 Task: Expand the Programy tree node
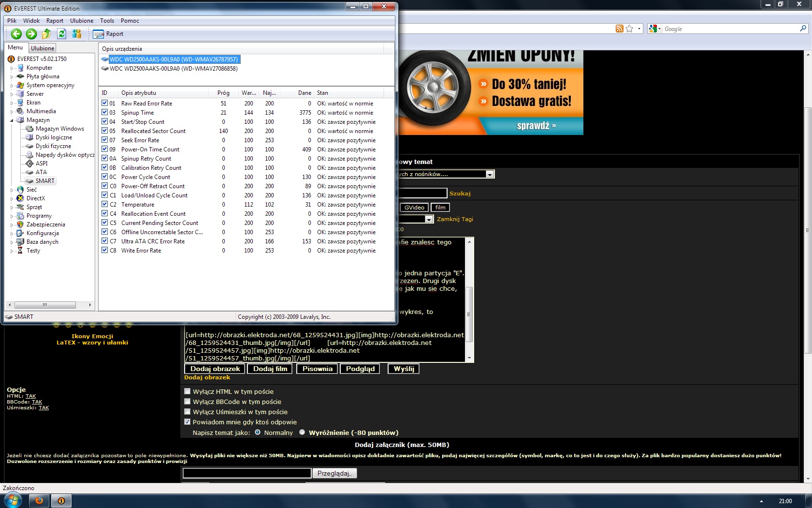(12, 216)
